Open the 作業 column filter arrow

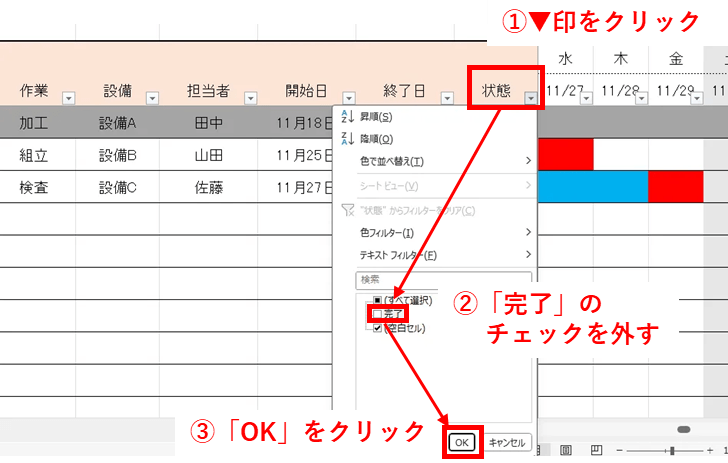[68, 98]
